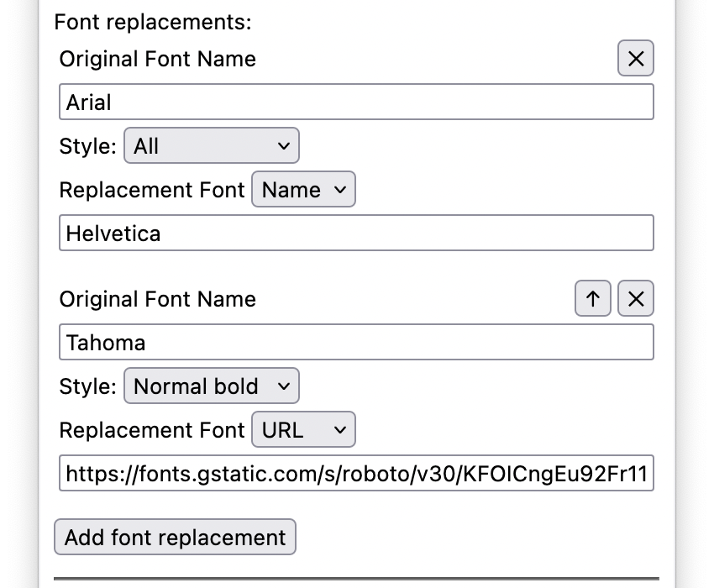
Task: Focus the Arial original font name field
Action: coord(356,102)
